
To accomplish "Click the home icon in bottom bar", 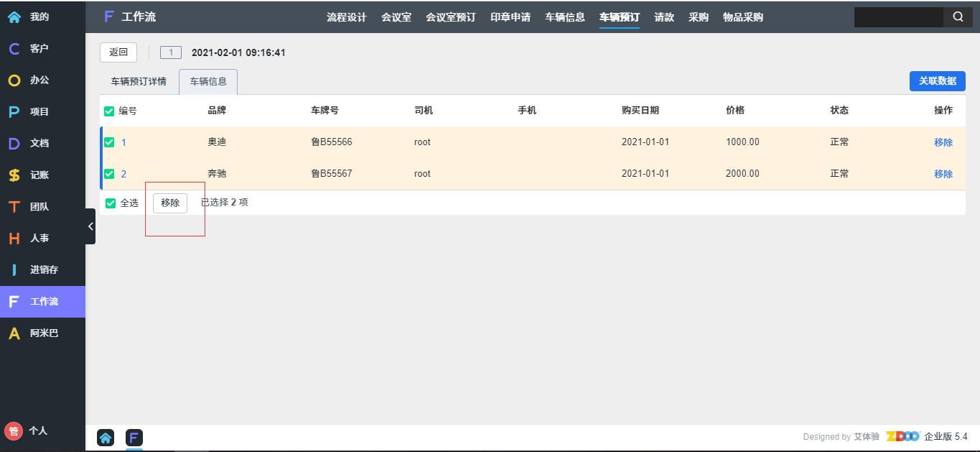I will click(106, 437).
